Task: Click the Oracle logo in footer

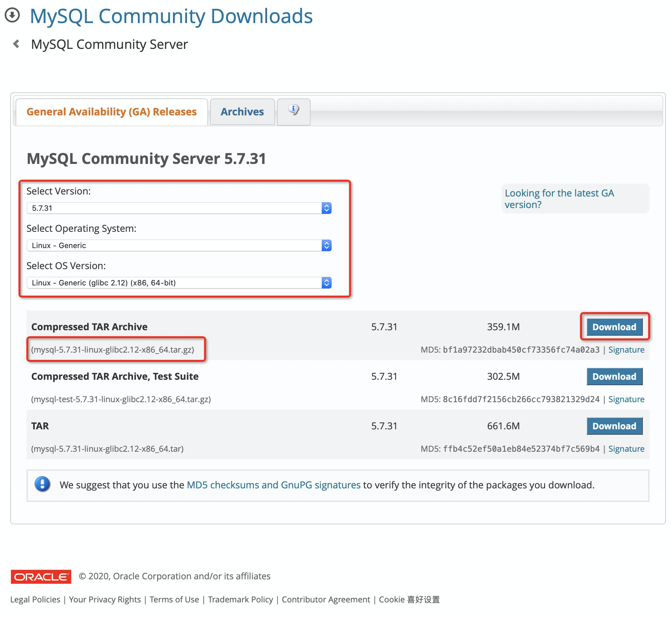Action: pyautogui.click(x=41, y=577)
